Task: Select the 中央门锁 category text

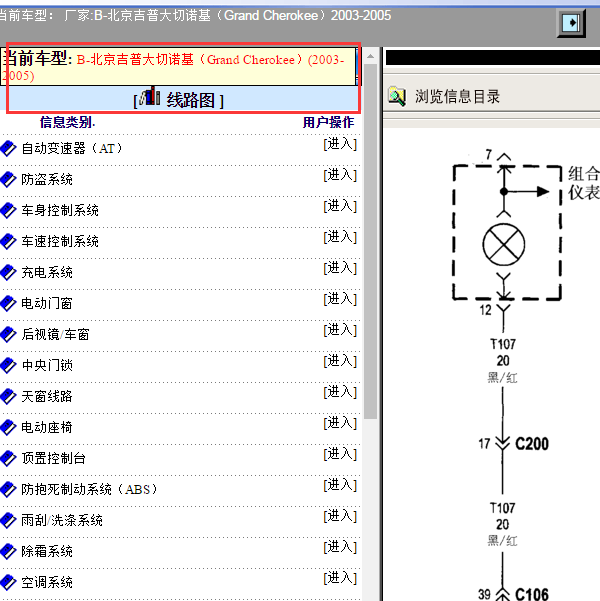Action: click(x=47, y=366)
